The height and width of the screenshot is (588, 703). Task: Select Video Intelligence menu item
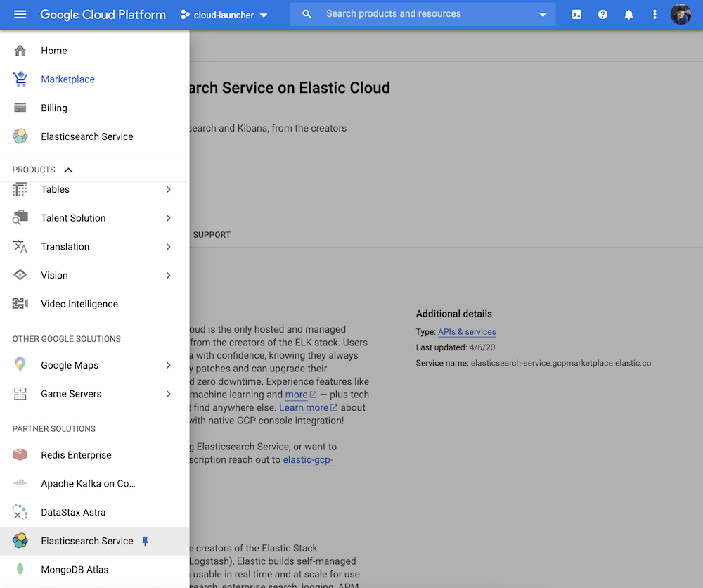(95, 304)
